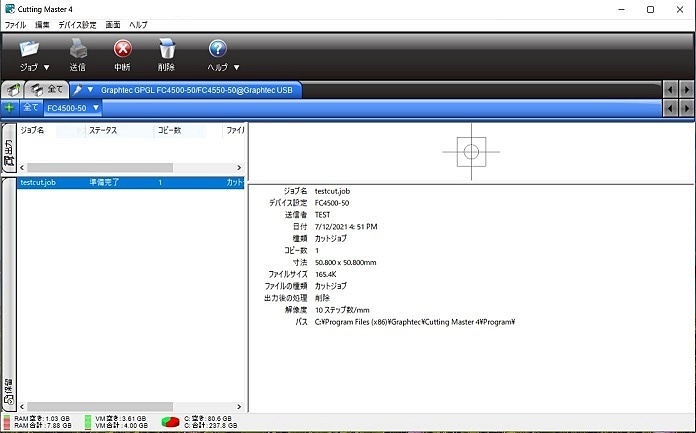Expand dropdown arrow beside the cutter pen icon

pyautogui.click(x=90, y=90)
